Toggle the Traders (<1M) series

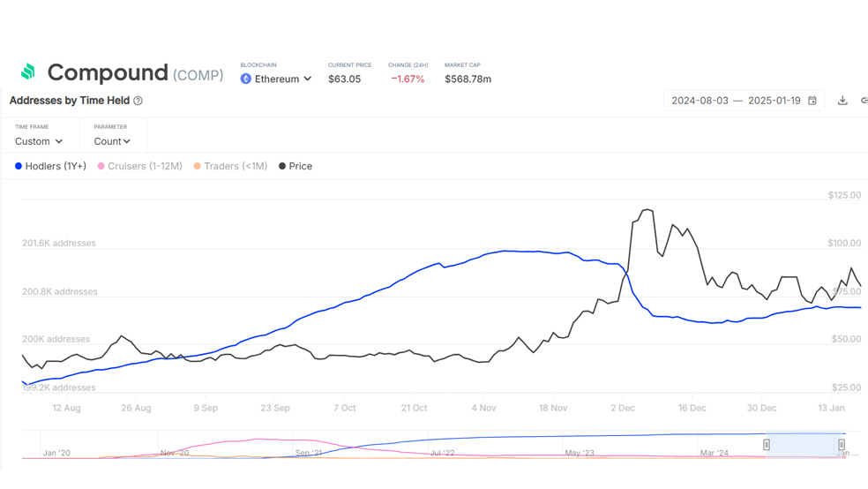click(x=230, y=166)
